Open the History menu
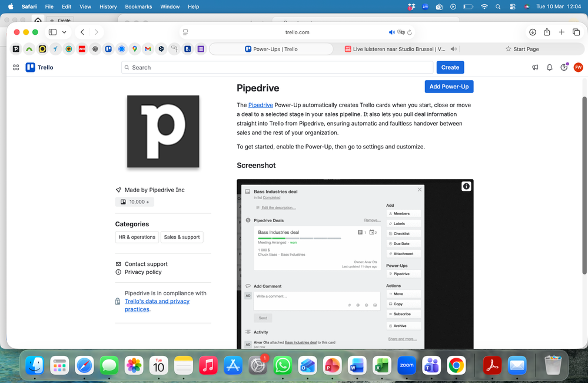 tap(108, 6)
